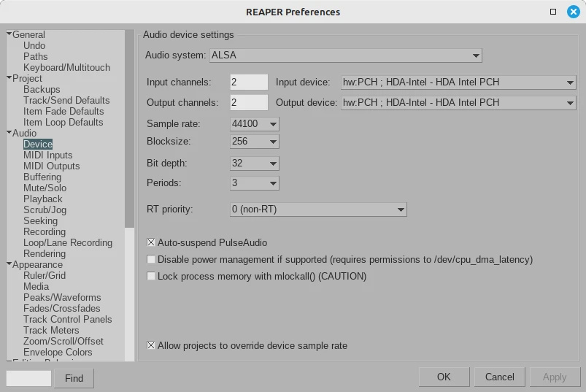
Task: Select the Undo preferences page
Action: (x=34, y=45)
